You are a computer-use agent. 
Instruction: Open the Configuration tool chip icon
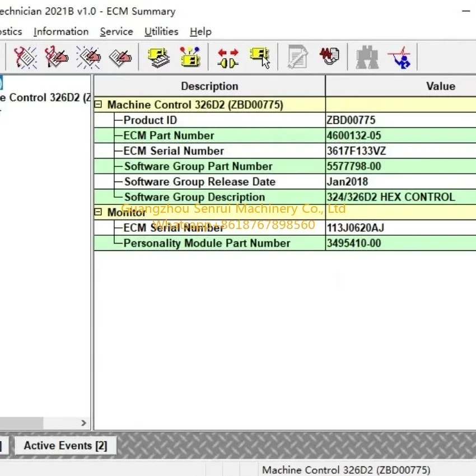190,57
